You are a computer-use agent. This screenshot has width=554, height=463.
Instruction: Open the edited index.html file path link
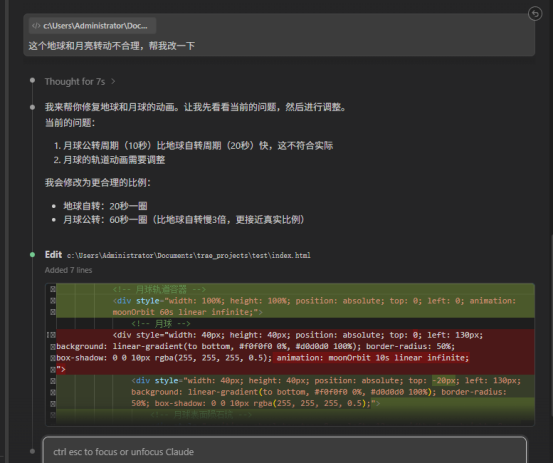point(189,255)
